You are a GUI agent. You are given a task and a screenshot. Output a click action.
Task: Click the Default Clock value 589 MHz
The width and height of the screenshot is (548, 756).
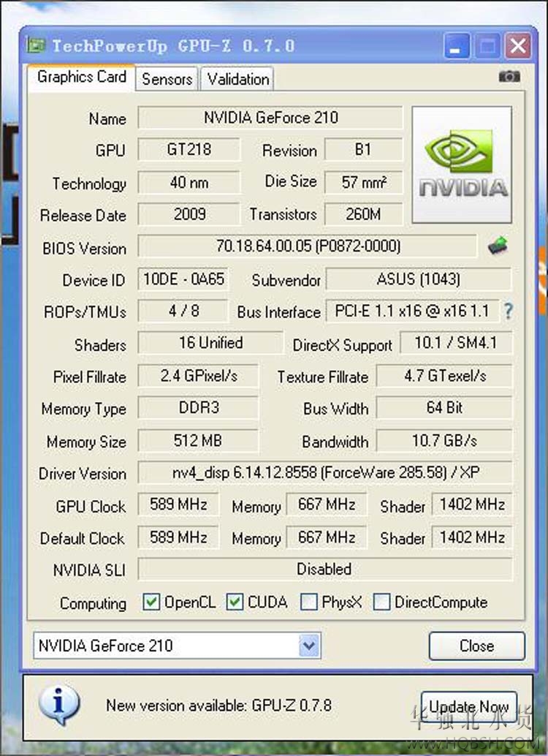point(178,537)
